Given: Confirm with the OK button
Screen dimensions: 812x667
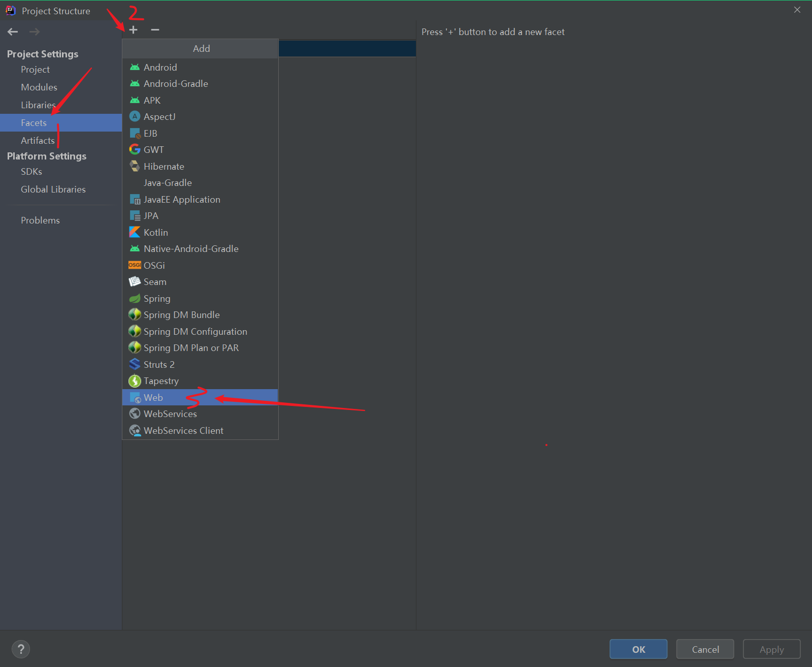Looking at the screenshot, I should (x=638, y=649).
